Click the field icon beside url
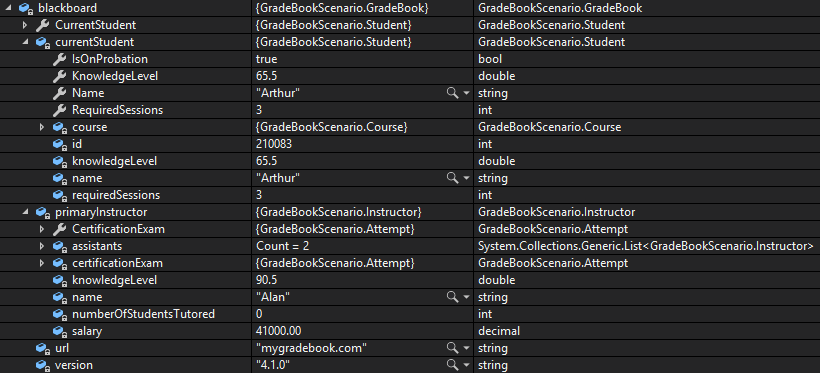The image size is (820, 373). pos(42,348)
